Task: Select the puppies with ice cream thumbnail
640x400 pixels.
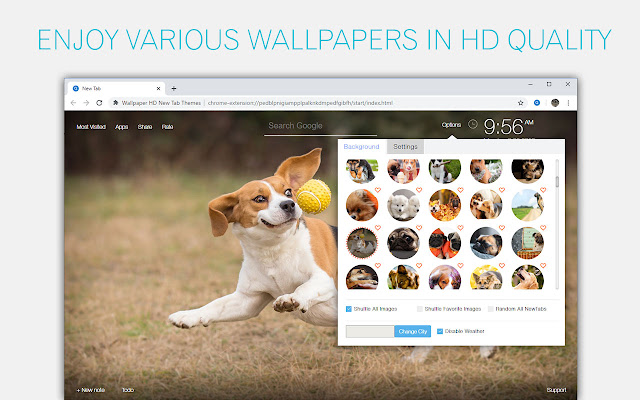Action: click(x=403, y=171)
